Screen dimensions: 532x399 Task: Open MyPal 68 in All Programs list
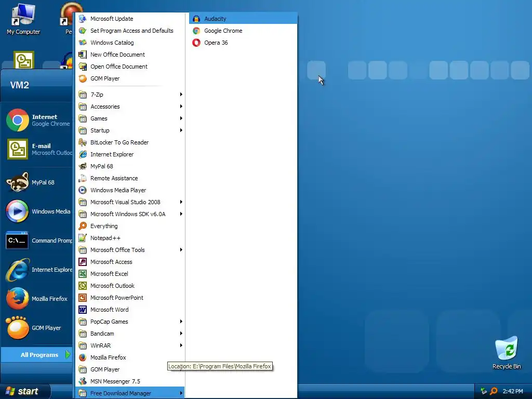tap(130, 166)
